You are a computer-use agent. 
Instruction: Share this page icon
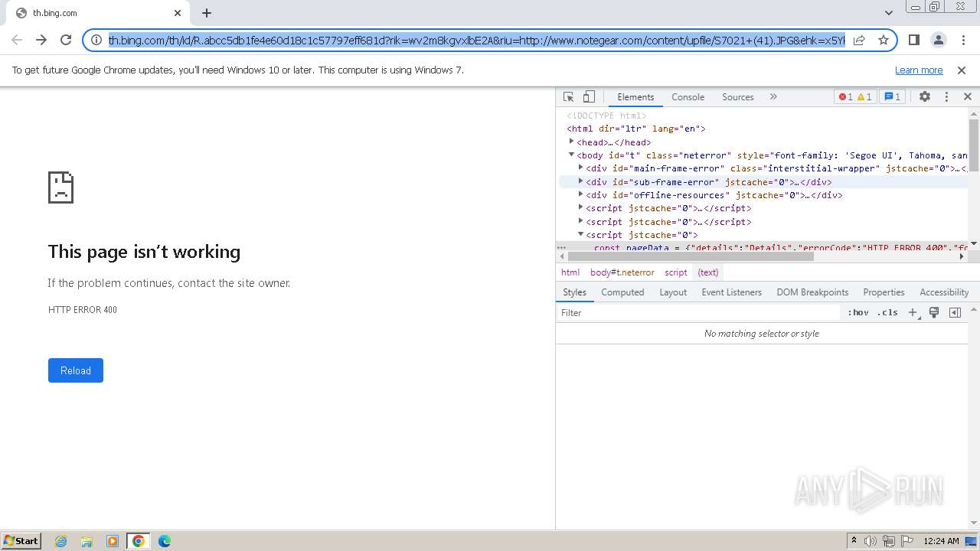click(860, 40)
